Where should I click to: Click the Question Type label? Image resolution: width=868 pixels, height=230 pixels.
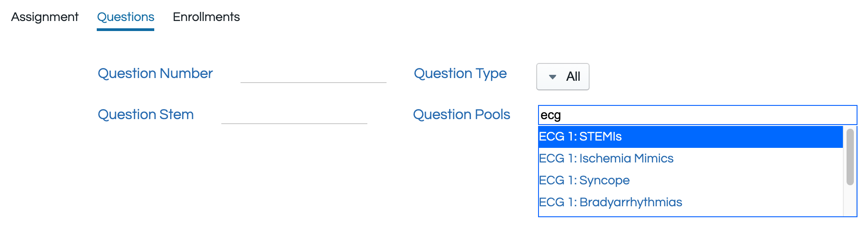click(460, 73)
